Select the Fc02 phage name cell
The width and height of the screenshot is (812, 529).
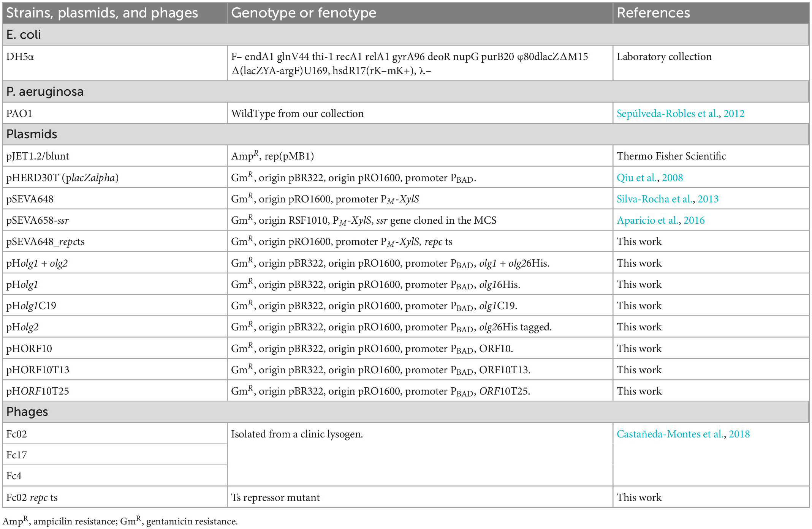115,433
